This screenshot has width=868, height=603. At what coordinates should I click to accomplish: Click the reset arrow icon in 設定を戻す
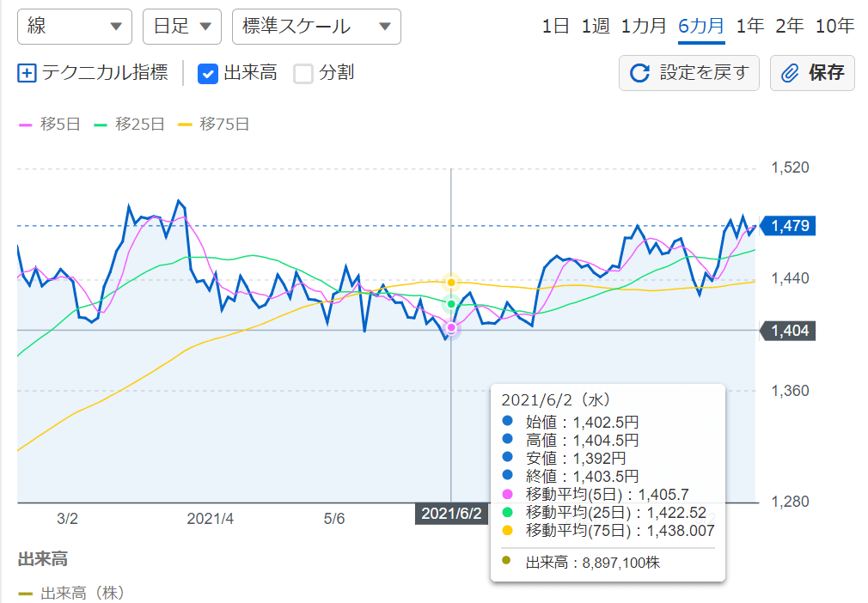click(x=639, y=73)
